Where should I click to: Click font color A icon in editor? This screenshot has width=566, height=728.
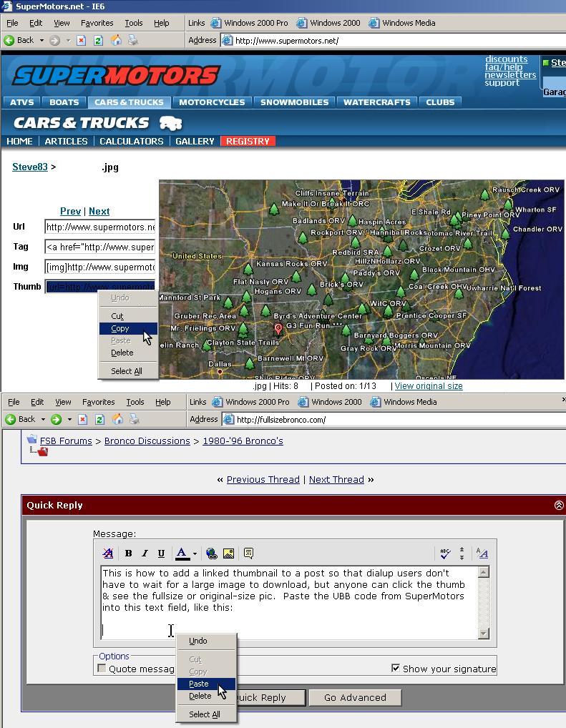[x=182, y=553]
